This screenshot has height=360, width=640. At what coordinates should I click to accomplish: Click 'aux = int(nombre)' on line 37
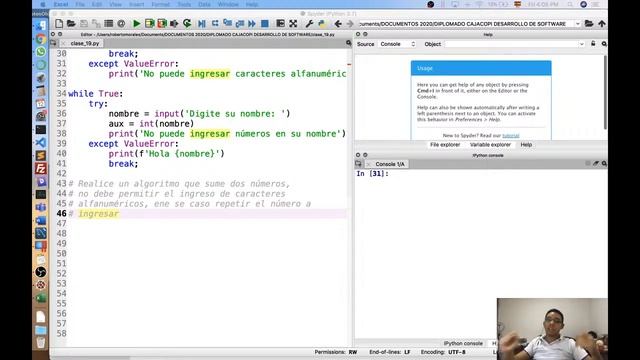click(151, 124)
